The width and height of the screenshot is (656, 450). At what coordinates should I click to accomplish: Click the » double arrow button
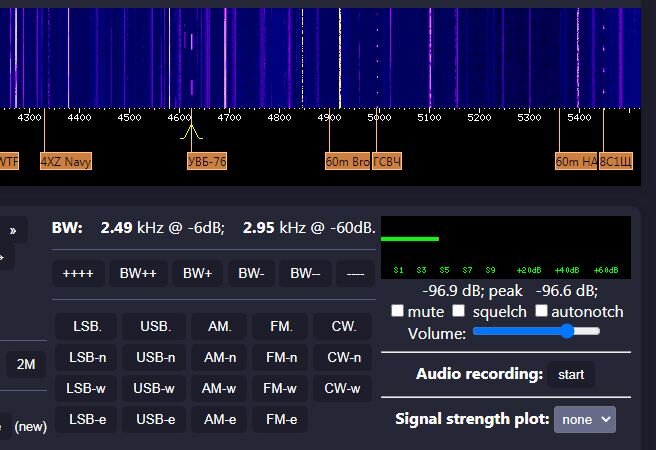coord(13,230)
